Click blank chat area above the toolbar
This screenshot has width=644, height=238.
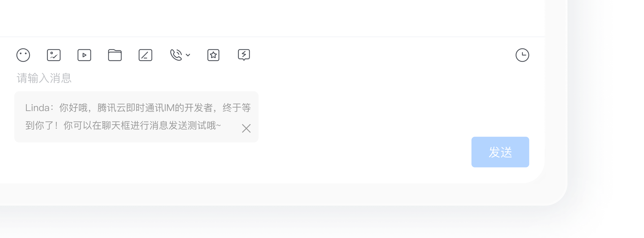272,17
